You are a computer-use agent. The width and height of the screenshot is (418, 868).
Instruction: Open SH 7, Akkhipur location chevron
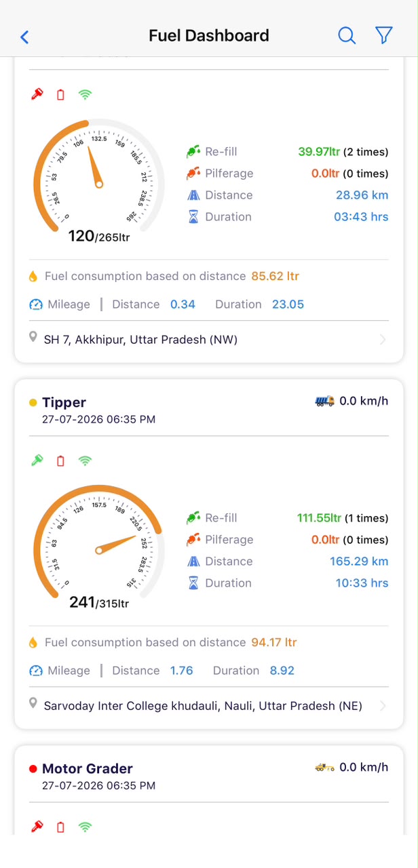[383, 340]
